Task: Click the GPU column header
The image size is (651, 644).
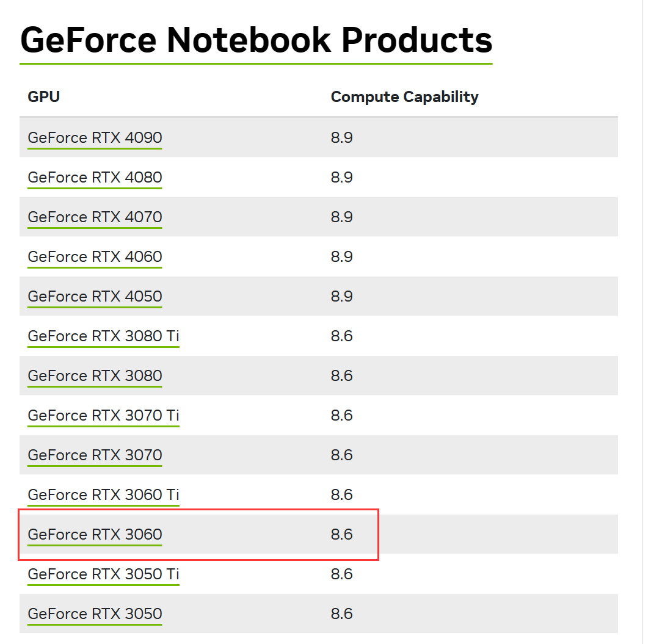Action: [44, 96]
